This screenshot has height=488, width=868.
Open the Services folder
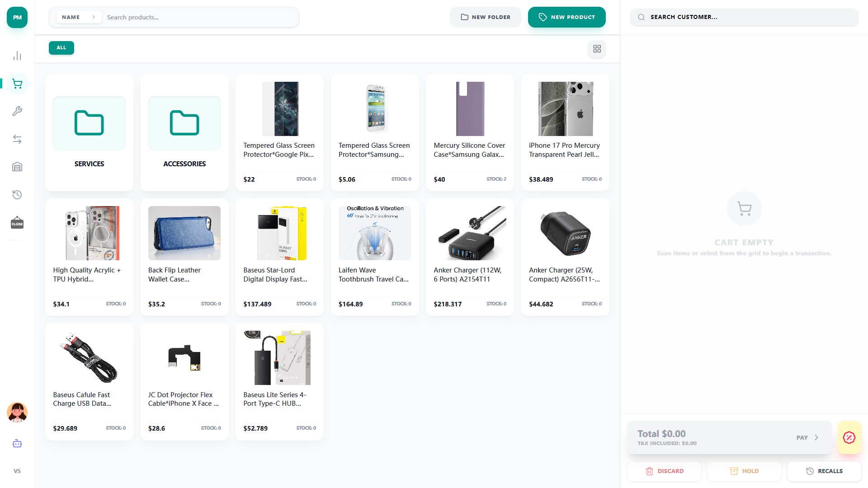[89, 132]
